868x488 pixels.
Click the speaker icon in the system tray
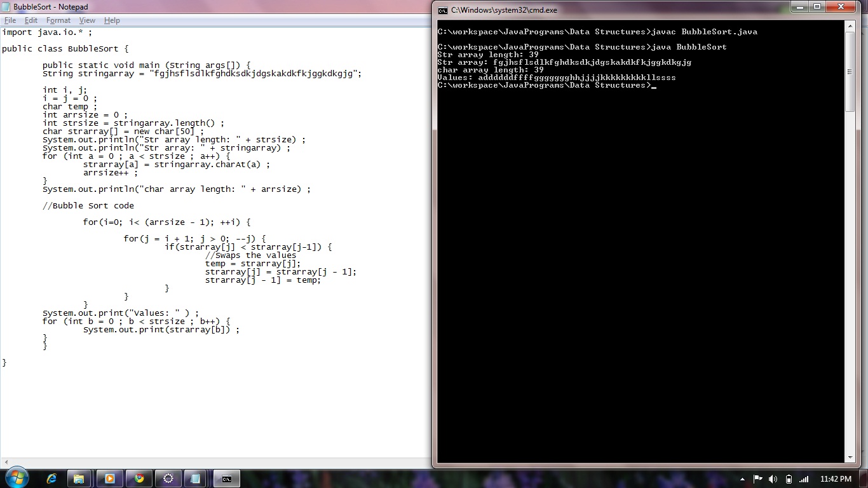coord(773,479)
